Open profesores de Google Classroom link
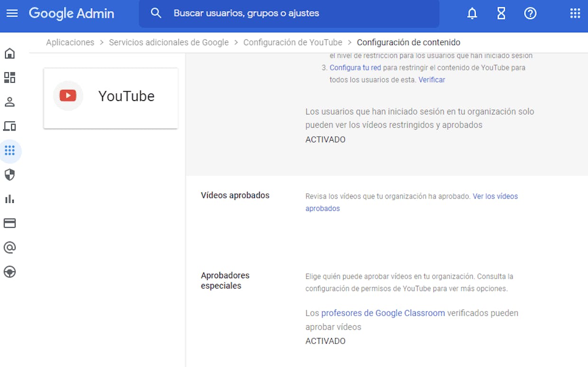Viewport: 588px width, 367px height. point(383,313)
